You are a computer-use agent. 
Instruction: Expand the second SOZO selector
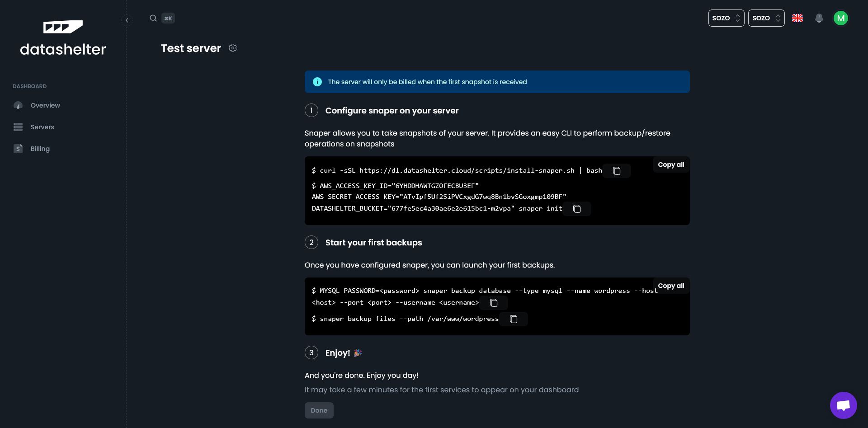coord(766,18)
